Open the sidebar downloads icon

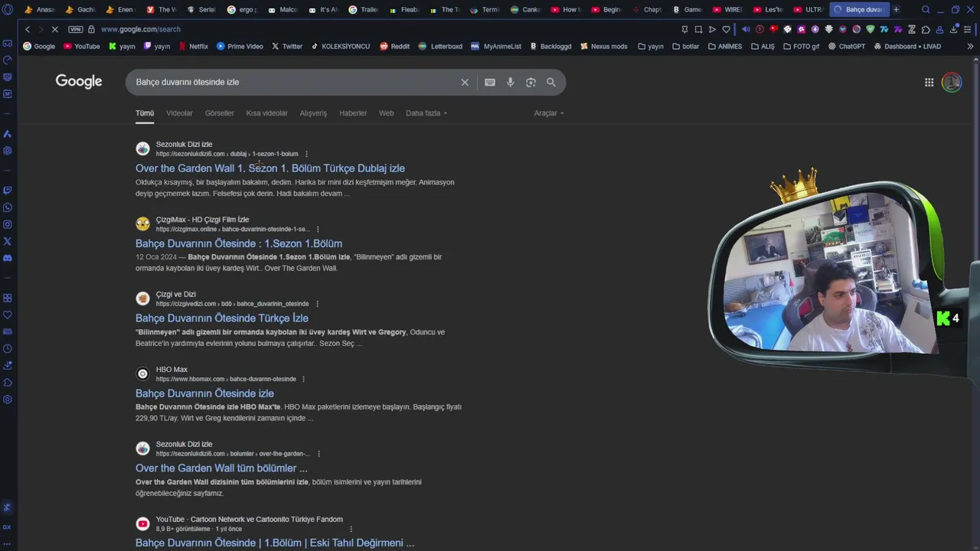click(8, 366)
